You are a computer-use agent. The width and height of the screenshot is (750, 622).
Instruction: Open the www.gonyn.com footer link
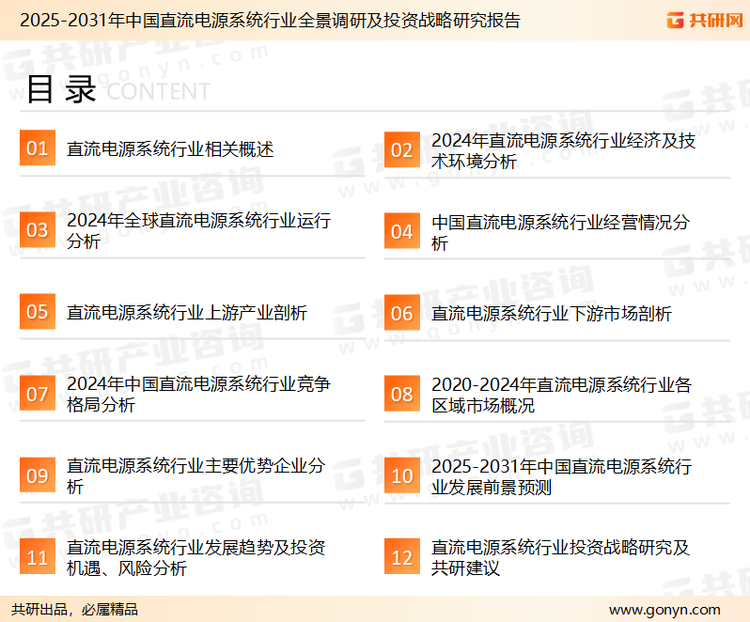pos(665,610)
